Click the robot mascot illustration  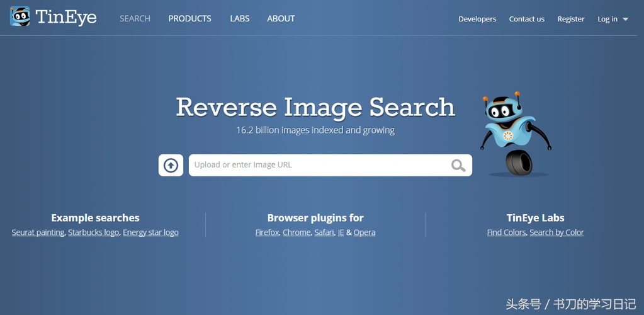pyautogui.click(x=514, y=134)
